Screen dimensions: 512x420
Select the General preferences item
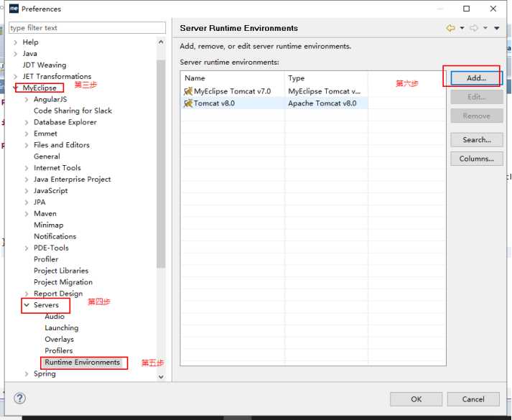(x=47, y=157)
